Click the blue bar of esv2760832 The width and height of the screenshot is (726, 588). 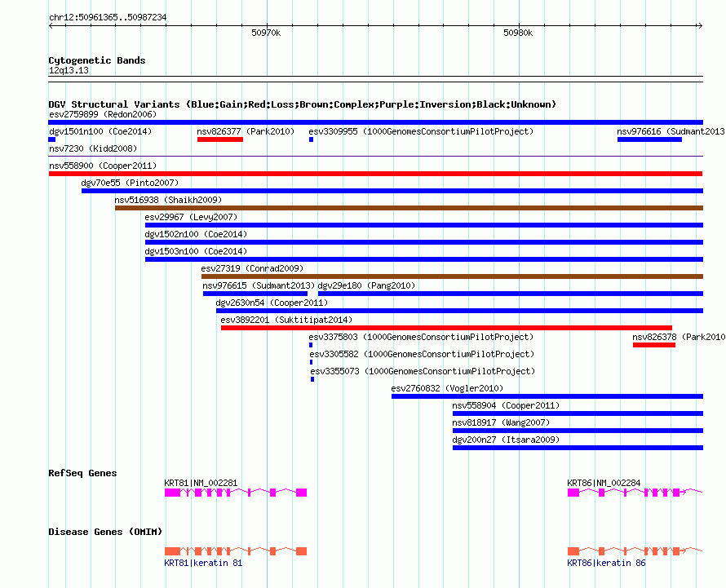tap(547, 396)
